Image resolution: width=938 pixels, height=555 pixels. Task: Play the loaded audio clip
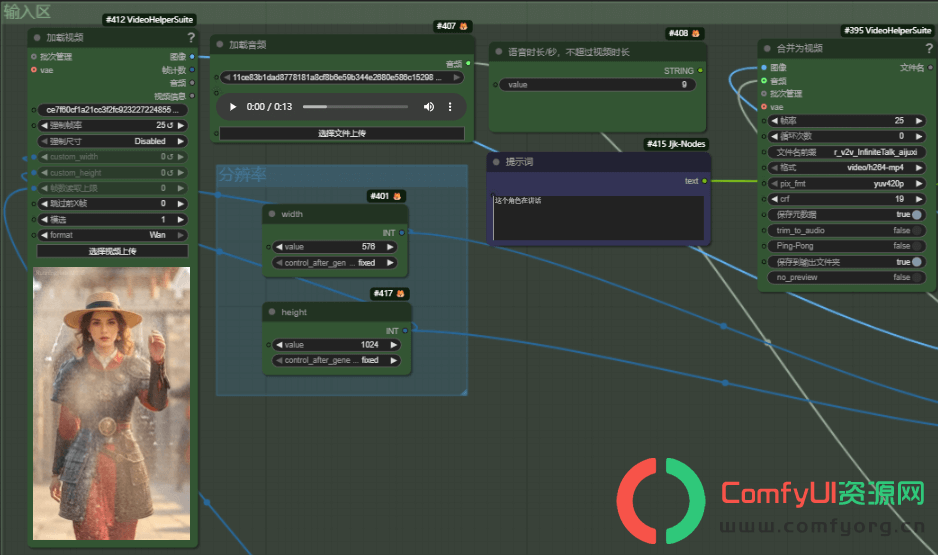233,107
